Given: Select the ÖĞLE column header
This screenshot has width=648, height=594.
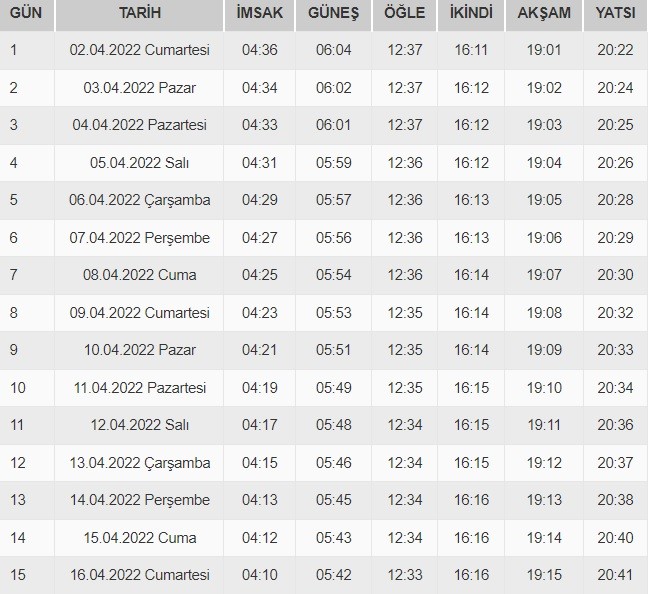Looking at the screenshot, I should click(x=405, y=14).
